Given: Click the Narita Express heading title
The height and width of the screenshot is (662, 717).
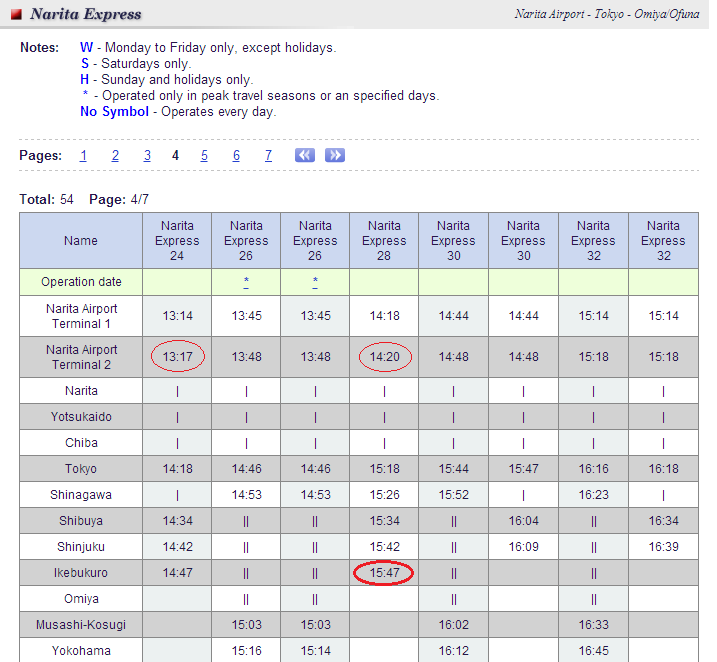Looking at the screenshot, I should pos(86,14).
